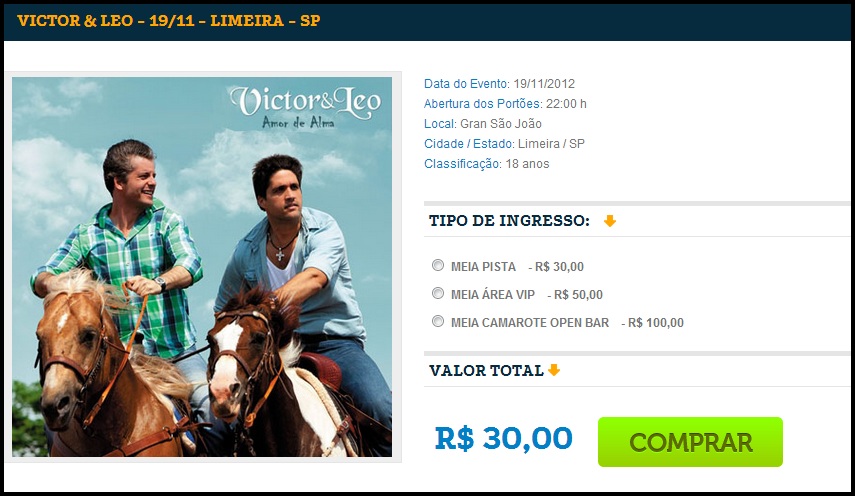Click the Classificação 18 anos line
The width and height of the screenshot is (855, 496).
487,164
